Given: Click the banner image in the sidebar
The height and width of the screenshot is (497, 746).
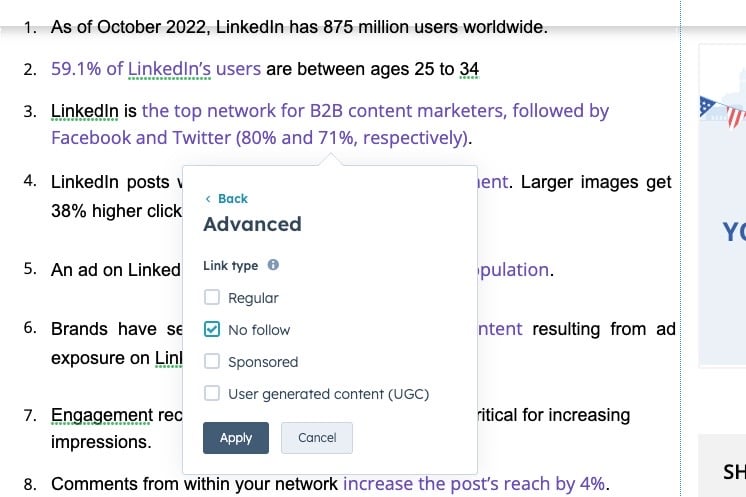Looking at the screenshot, I should click(722, 205).
